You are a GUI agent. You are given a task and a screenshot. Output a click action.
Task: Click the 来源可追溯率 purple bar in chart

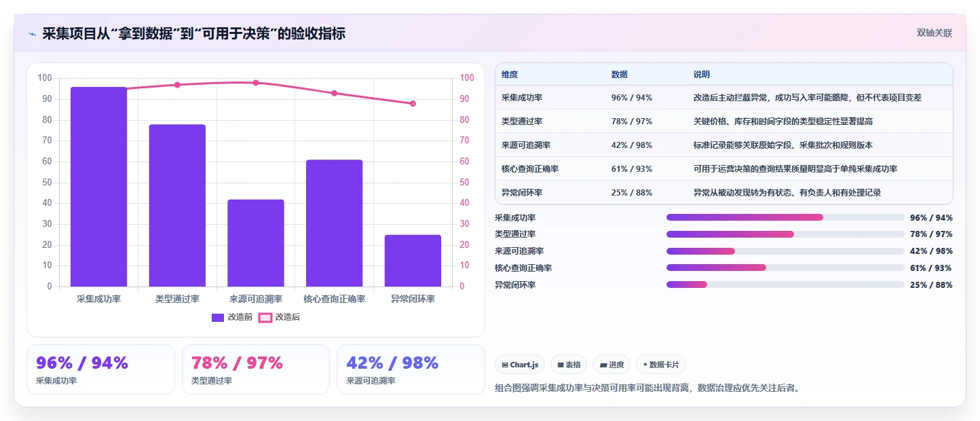[x=256, y=243]
